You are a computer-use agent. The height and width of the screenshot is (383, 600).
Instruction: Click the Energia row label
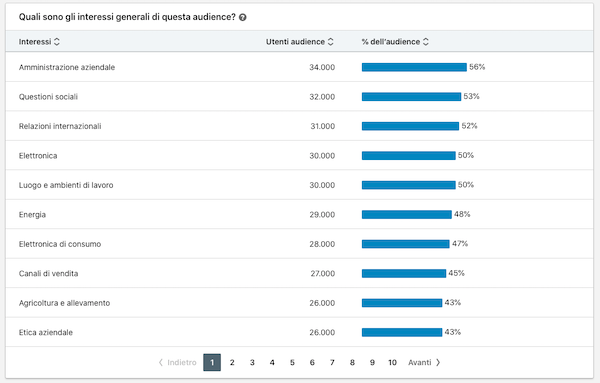coord(32,215)
